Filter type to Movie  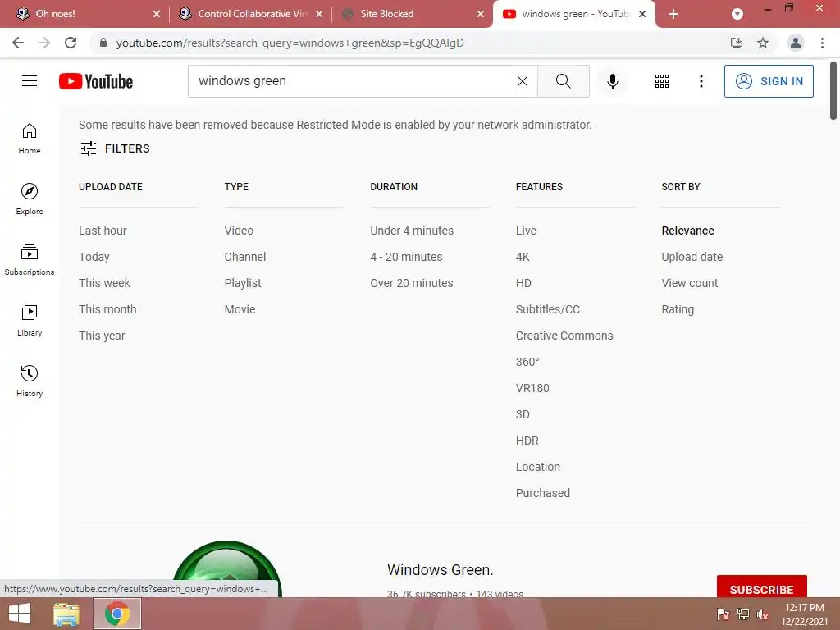coord(240,309)
